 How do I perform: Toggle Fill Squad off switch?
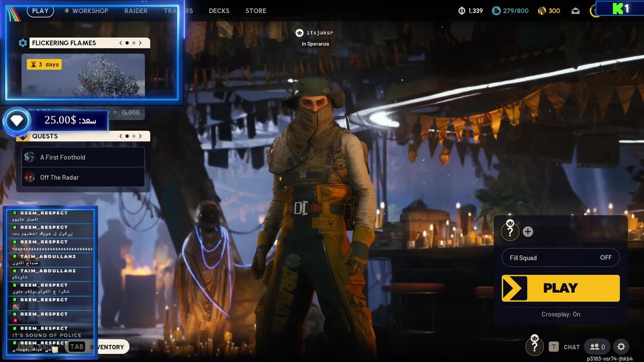coord(560,257)
